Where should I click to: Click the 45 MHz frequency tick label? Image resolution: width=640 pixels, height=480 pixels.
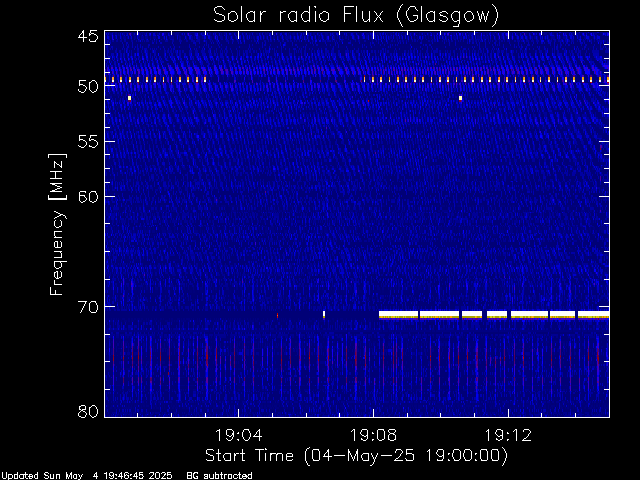tap(88, 37)
